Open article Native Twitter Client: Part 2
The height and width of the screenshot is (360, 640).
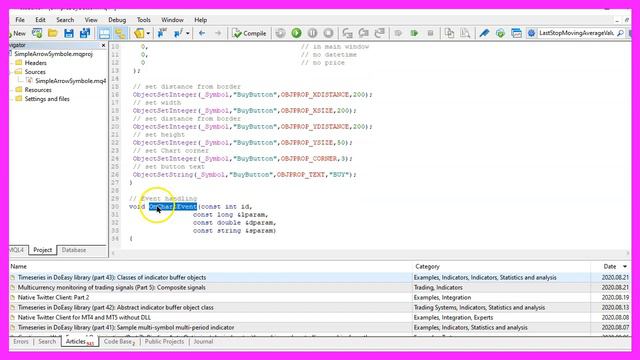point(53,298)
